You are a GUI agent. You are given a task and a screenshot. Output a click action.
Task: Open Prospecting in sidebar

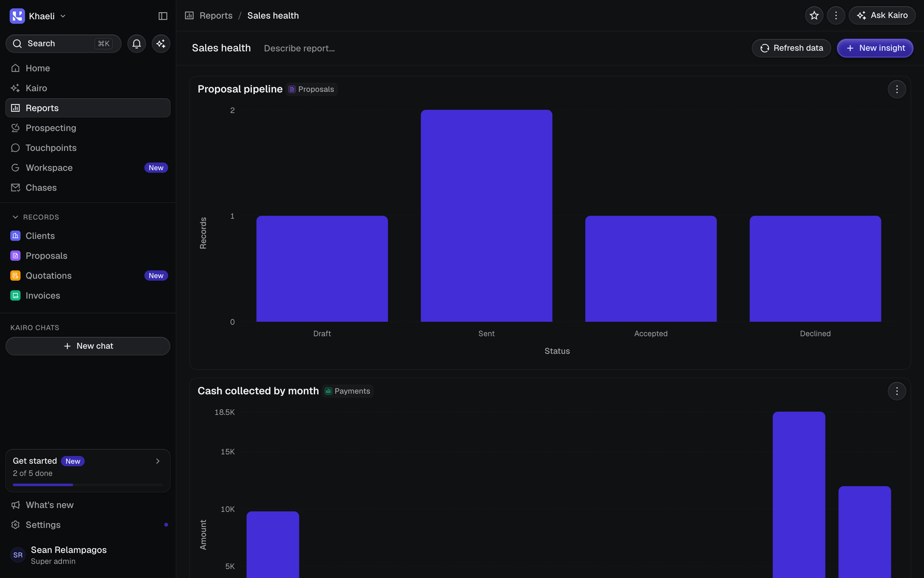pyautogui.click(x=88, y=128)
